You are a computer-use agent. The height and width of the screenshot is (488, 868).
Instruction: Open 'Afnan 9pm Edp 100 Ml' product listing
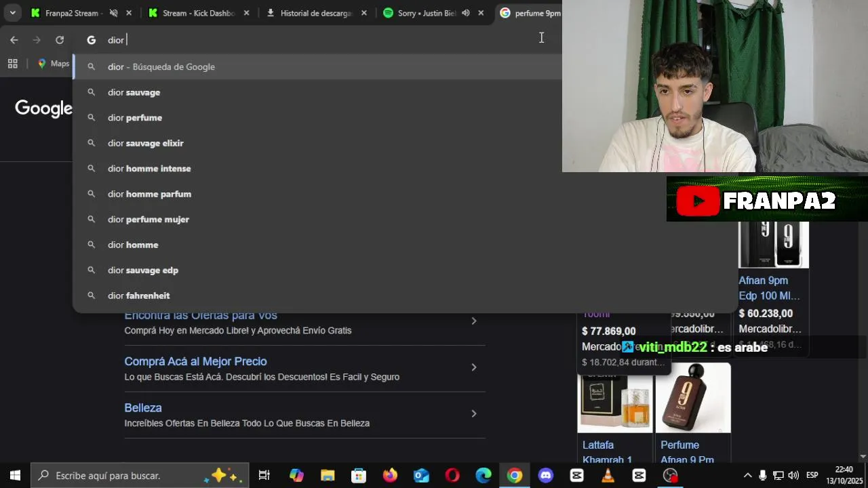point(769,288)
